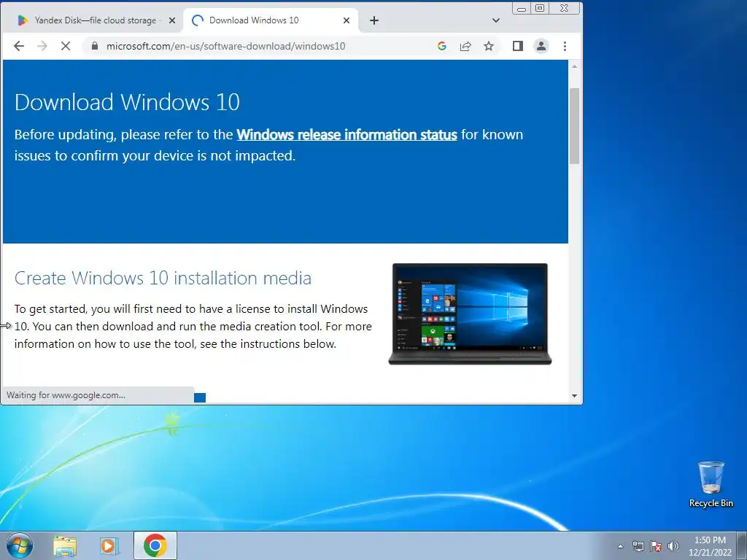Click the Download Windows 10 heading
747x560 pixels.
coord(127,102)
